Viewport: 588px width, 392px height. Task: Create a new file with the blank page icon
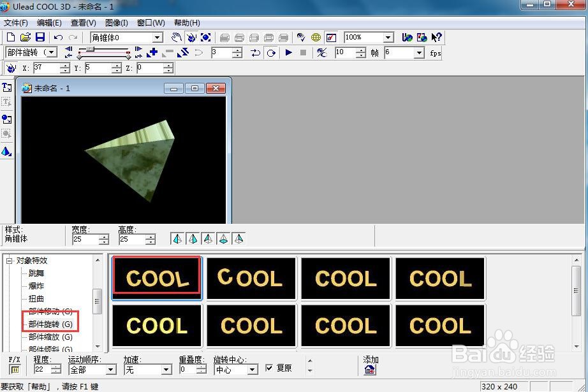point(10,37)
